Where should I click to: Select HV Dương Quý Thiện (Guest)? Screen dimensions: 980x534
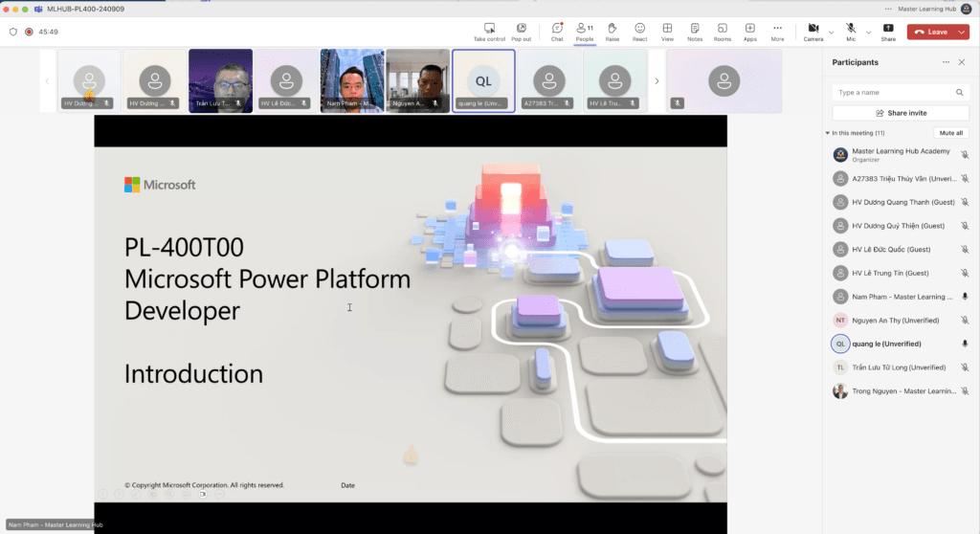[x=901, y=226]
